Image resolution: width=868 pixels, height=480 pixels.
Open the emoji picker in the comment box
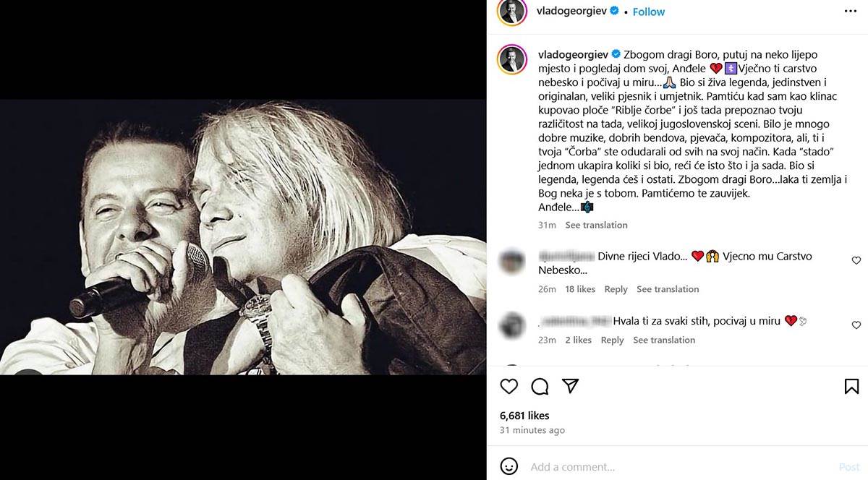509,466
